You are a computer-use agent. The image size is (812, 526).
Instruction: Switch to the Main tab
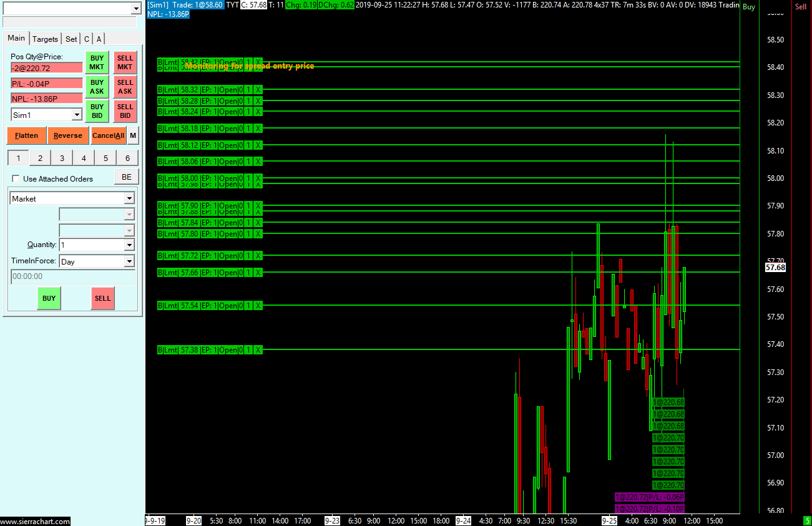click(x=16, y=38)
